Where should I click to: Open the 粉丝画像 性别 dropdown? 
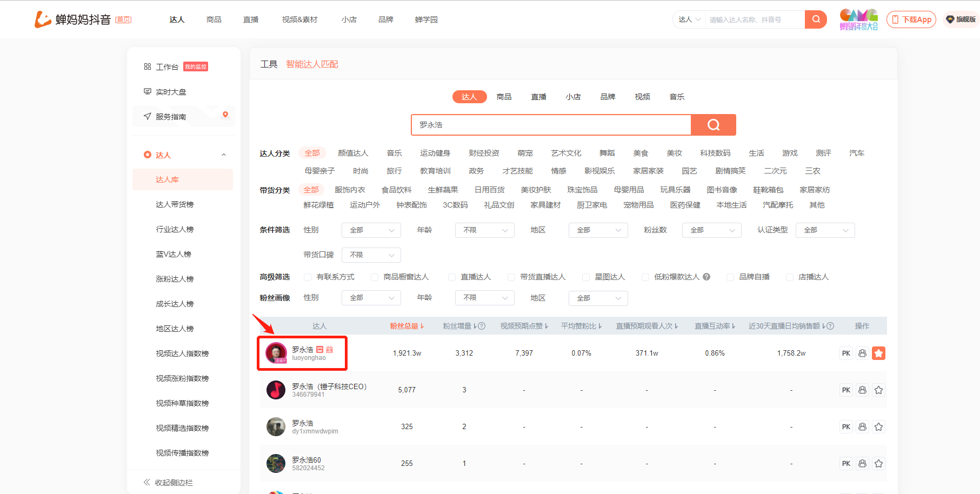(371, 298)
